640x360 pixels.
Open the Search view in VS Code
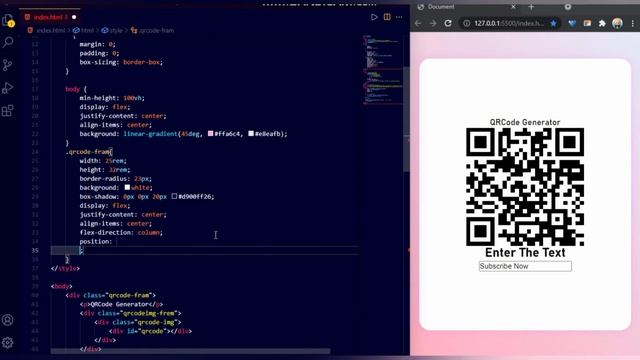8,42
